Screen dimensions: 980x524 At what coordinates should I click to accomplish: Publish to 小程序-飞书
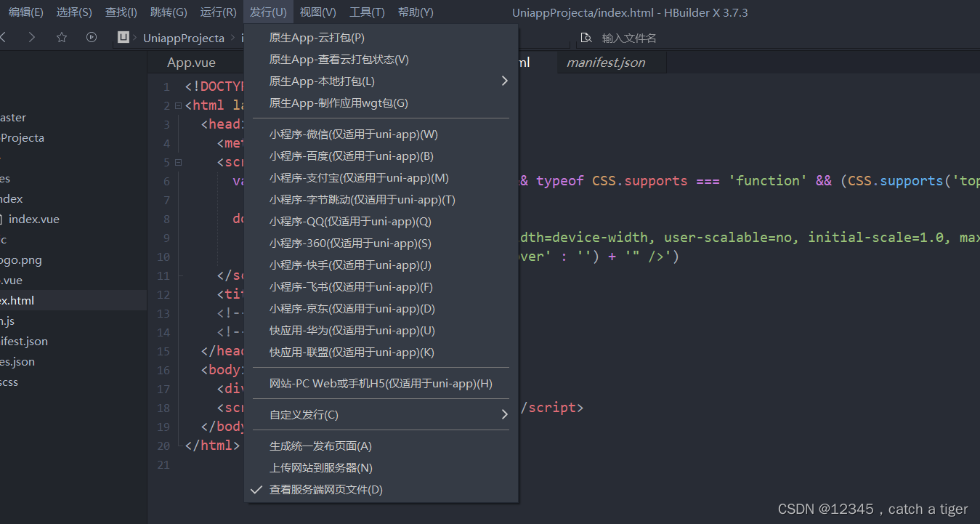[x=381, y=287]
